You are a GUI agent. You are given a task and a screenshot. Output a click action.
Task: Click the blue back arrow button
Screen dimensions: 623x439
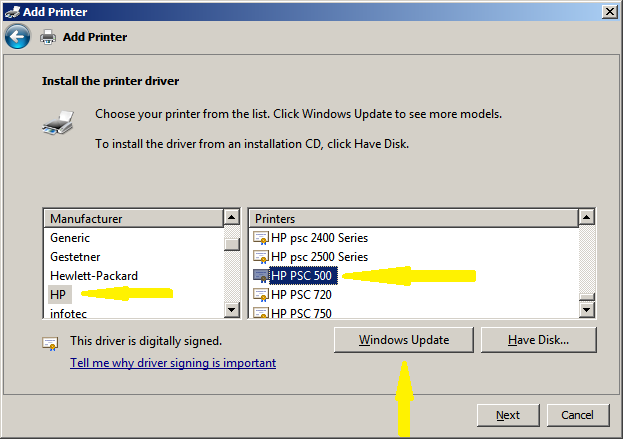(x=17, y=37)
